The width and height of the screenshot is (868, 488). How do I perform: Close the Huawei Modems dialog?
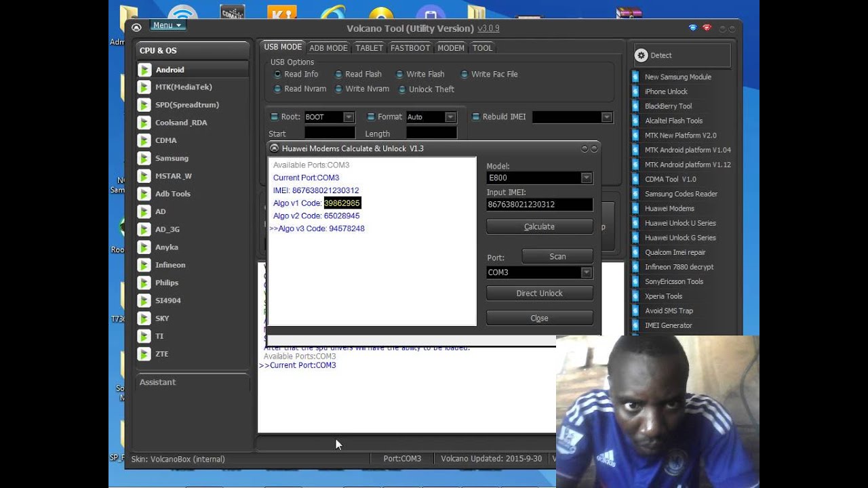[x=540, y=318]
